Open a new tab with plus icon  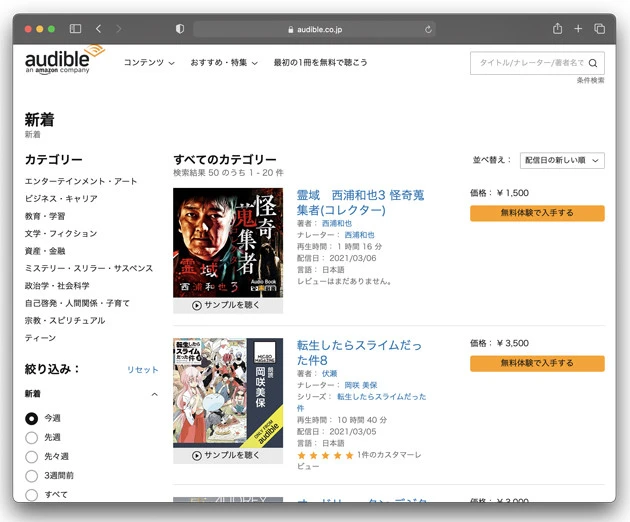click(578, 29)
